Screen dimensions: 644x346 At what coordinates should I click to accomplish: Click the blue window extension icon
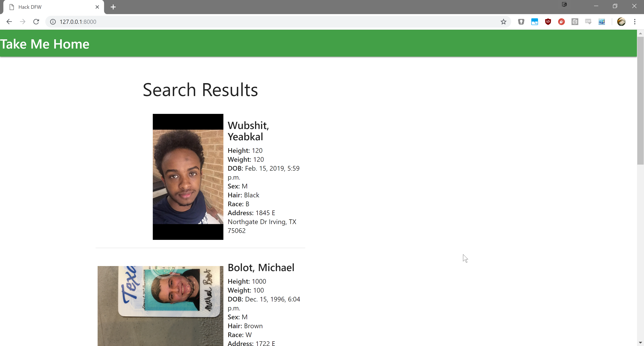pos(534,22)
